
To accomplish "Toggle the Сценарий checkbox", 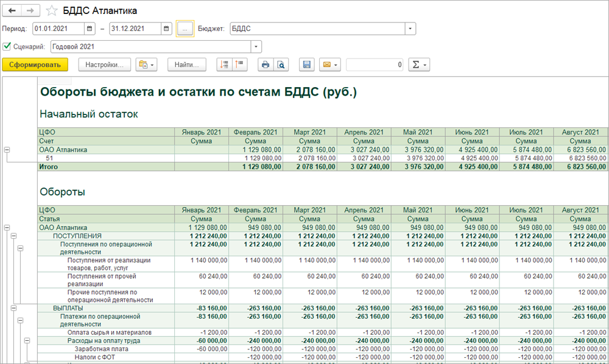I will (7, 46).
